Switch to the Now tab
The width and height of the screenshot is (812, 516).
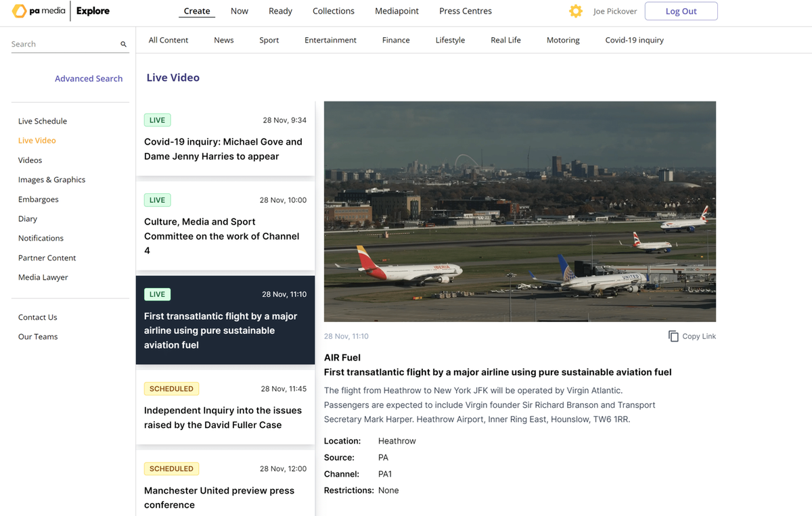(240, 11)
